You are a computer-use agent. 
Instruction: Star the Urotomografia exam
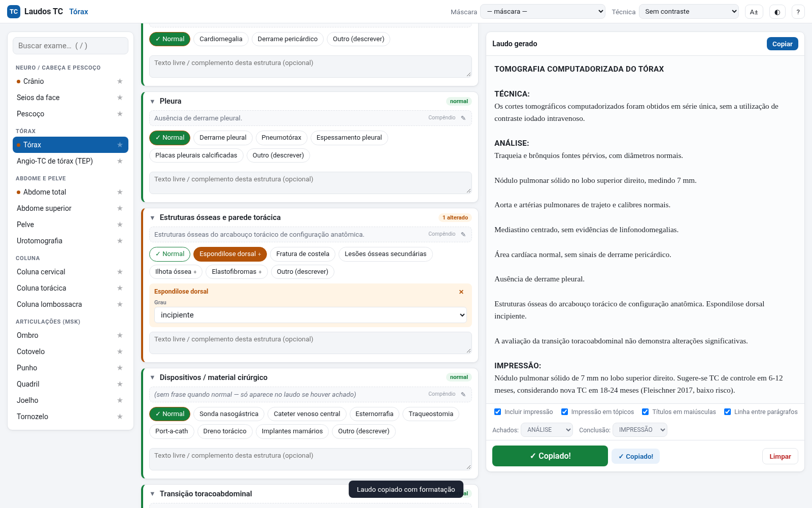[x=120, y=241]
